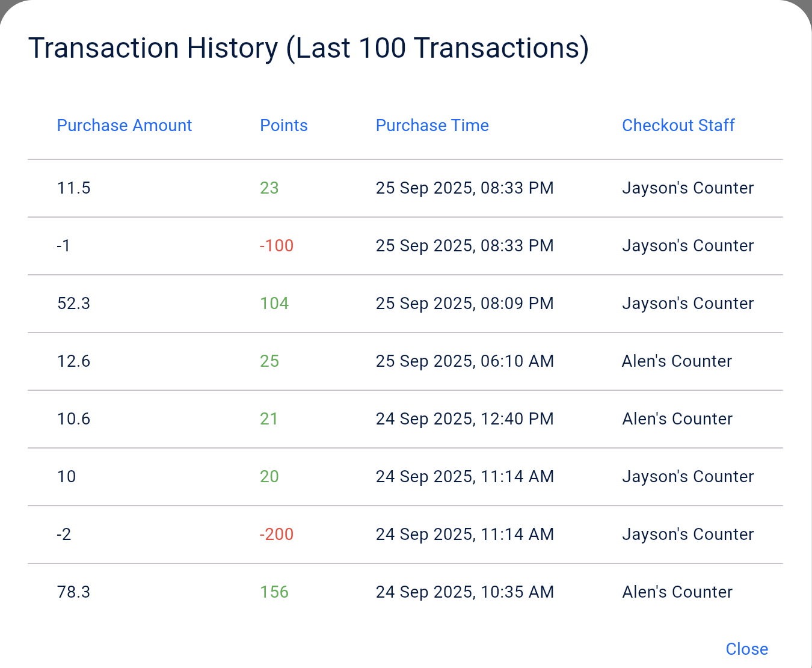This screenshot has height=668, width=812.
Task: Sort table by Purchase Time column
Action: (x=432, y=125)
